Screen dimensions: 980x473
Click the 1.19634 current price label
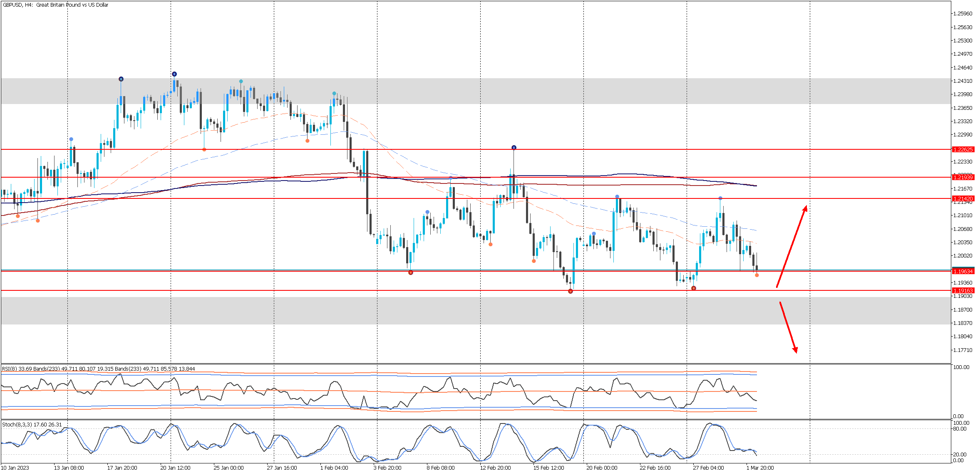point(963,271)
